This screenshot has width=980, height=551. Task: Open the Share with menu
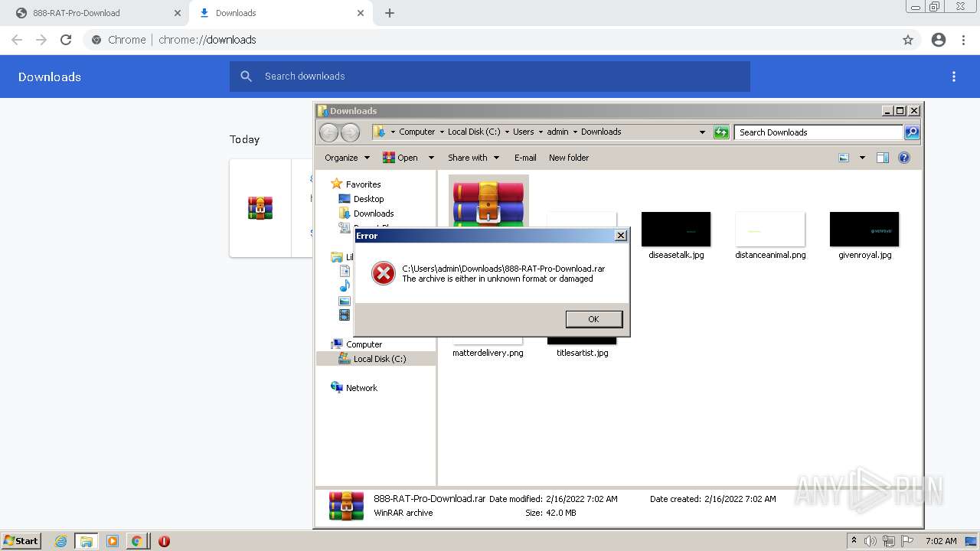point(473,158)
